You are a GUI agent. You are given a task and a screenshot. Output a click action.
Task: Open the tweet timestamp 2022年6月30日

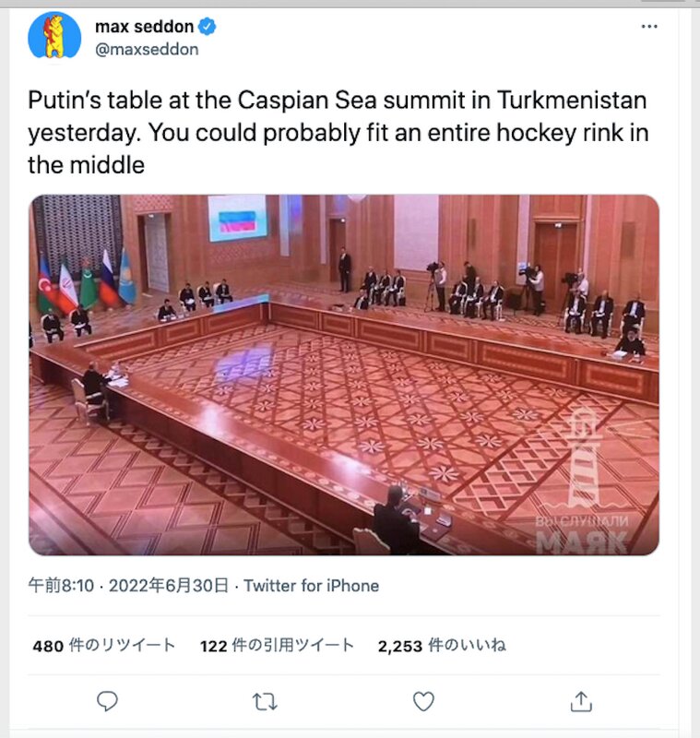pyautogui.click(x=169, y=586)
